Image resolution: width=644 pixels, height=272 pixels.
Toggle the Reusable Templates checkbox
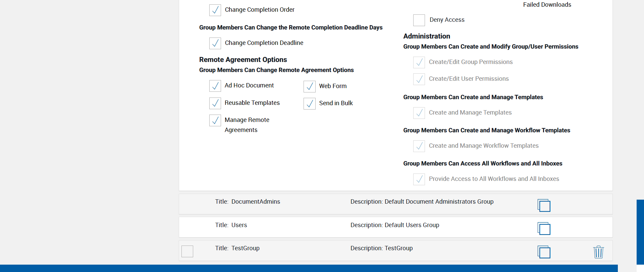(215, 103)
